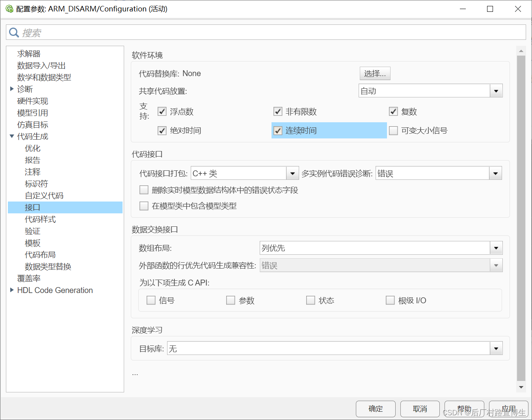Select HDL Code Generation item

(x=55, y=290)
